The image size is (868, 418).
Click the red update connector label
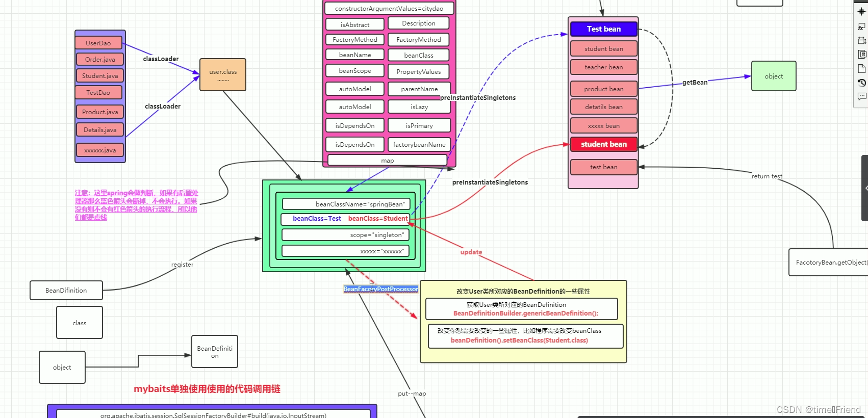coord(471,252)
